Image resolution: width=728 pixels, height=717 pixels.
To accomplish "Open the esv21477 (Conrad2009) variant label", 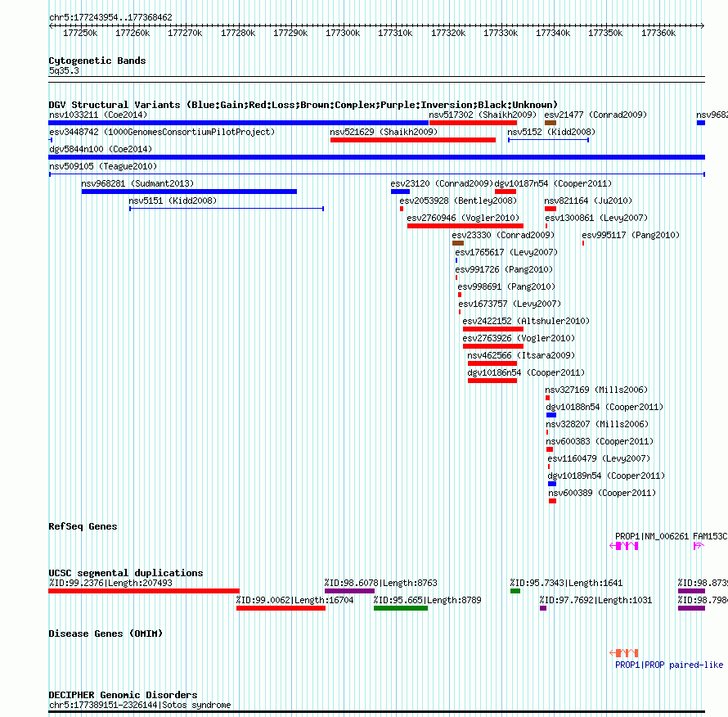I will click(595, 115).
